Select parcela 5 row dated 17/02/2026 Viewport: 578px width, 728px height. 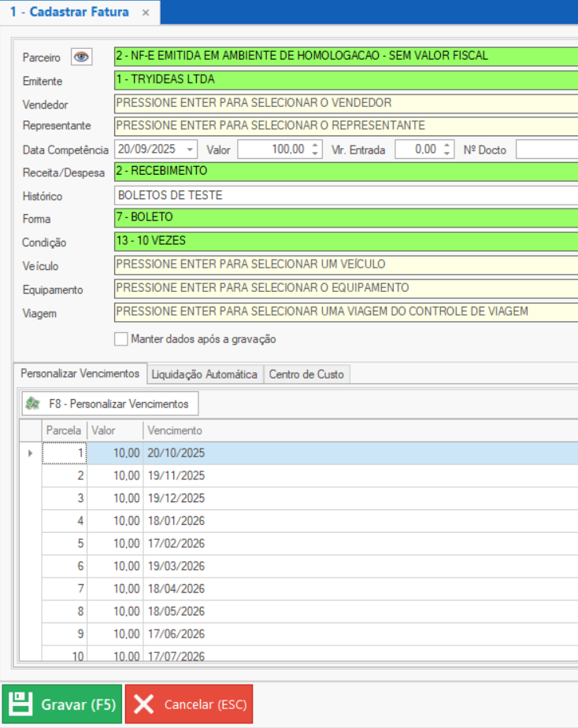point(175,544)
